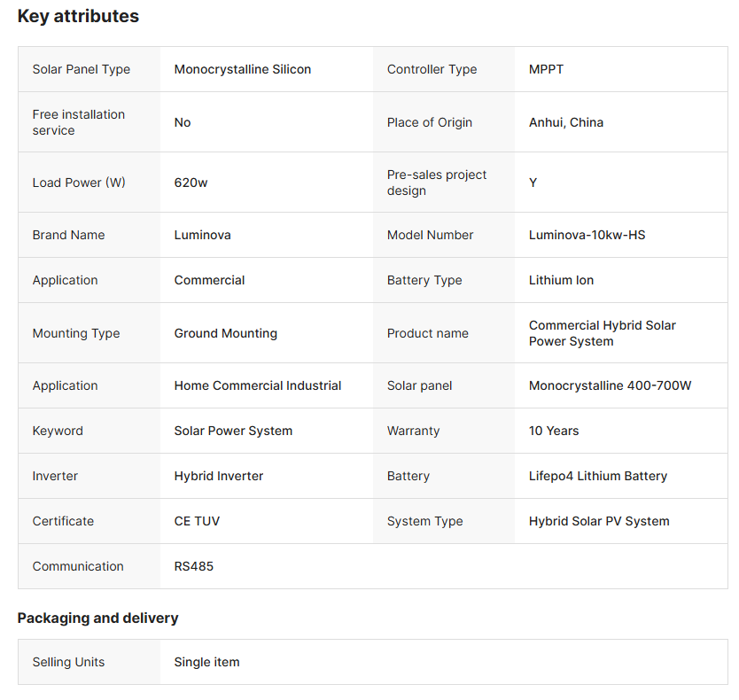Screen dimensions: 739x700
Task: Select the Hybrid Inverter value
Action: click(x=218, y=476)
